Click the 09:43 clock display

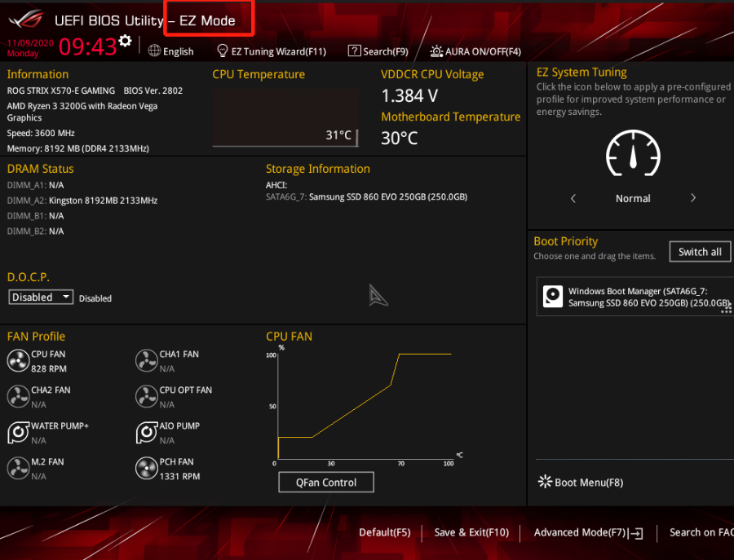87,46
